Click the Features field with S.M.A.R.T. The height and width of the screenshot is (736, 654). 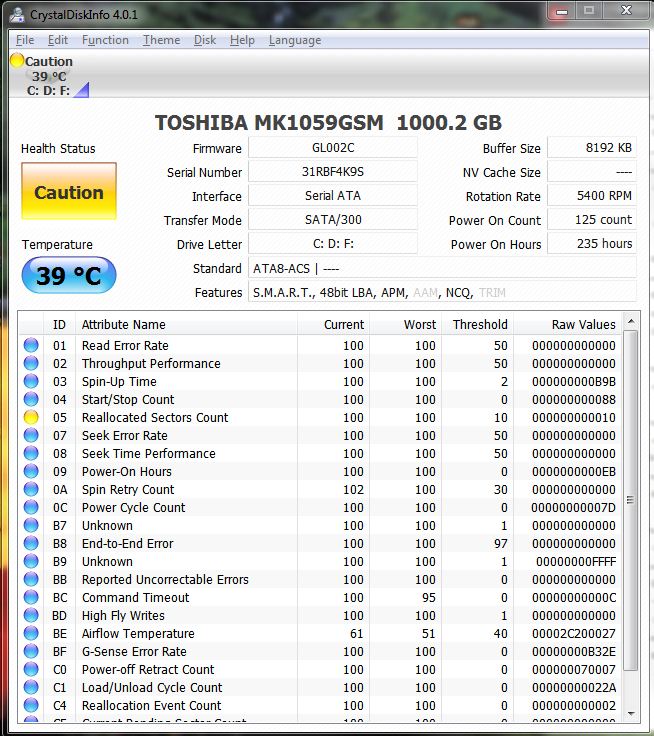click(x=442, y=292)
